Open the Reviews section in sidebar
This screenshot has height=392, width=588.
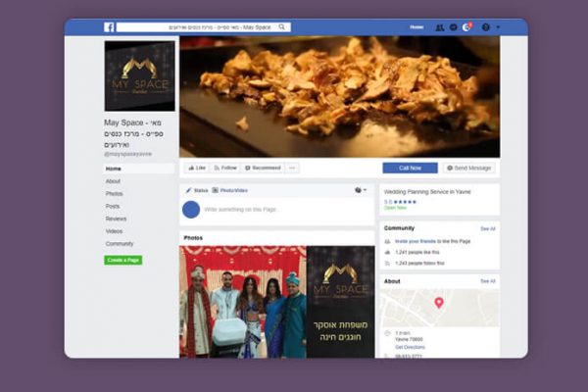click(116, 219)
